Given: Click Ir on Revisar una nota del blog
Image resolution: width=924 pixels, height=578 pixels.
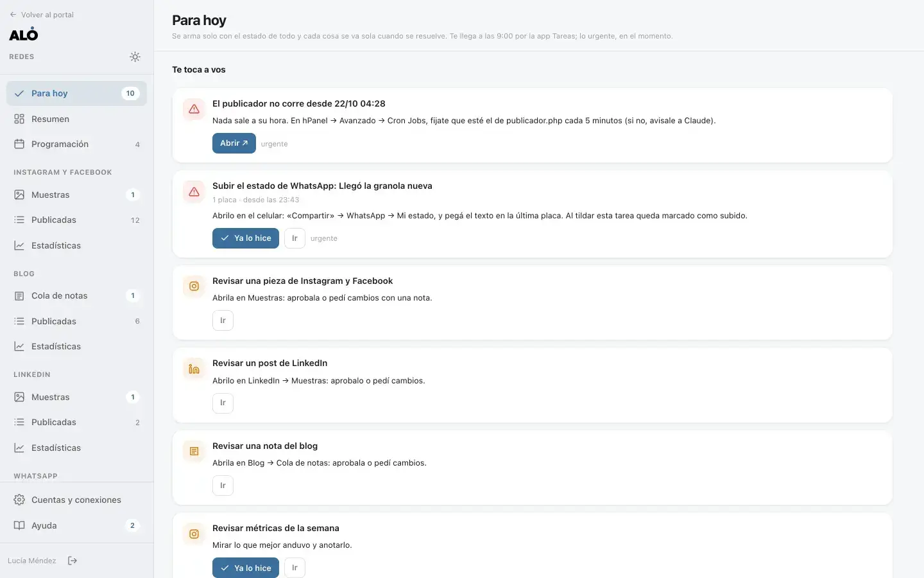Looking at the screenshot, I should (x=223, y=486).
